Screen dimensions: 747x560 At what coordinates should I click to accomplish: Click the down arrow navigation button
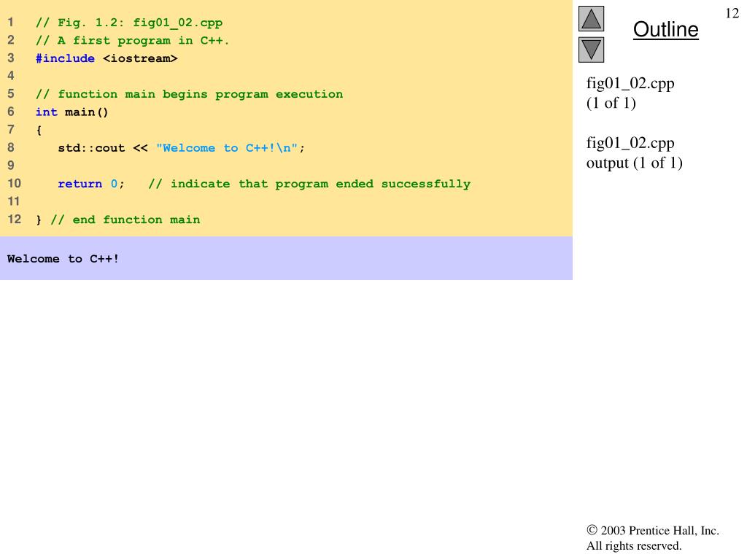(x=591, y=50)
